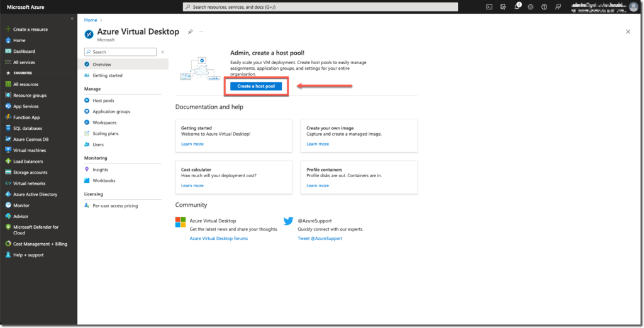The width and height of the screenshot is (644, 328).
Task: Focus the global search resources field
Action: [320, 7]
